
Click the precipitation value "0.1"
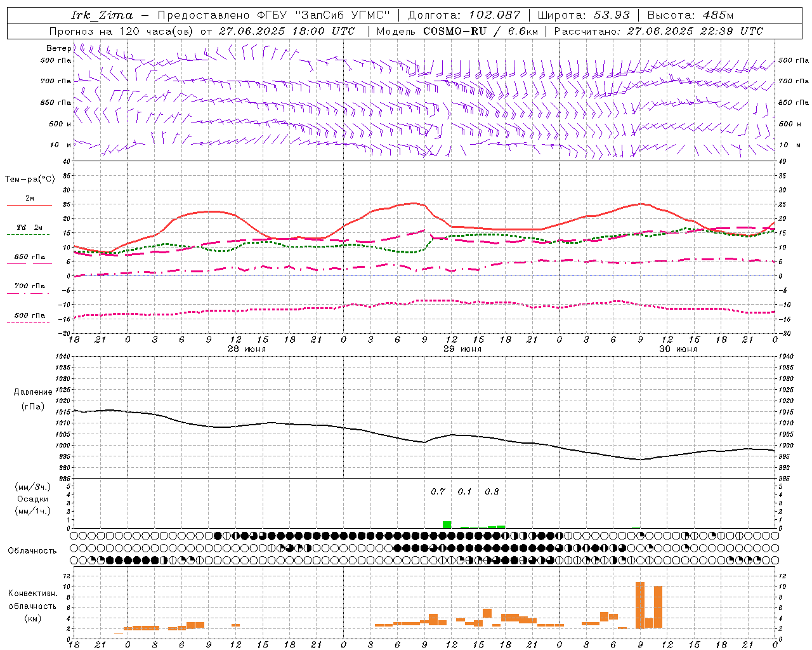point(465,491)
